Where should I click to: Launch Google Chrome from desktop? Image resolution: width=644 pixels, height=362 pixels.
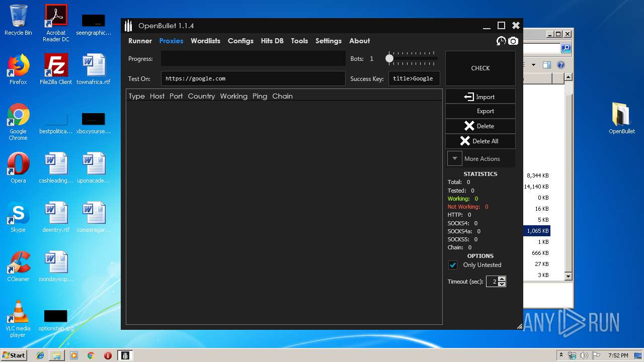18,122
